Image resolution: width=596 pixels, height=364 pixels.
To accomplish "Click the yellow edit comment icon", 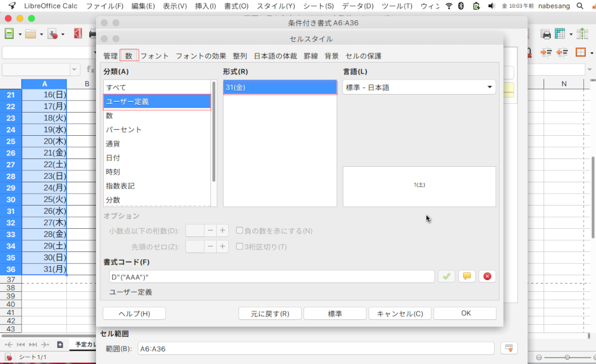I will click(467, 276).
